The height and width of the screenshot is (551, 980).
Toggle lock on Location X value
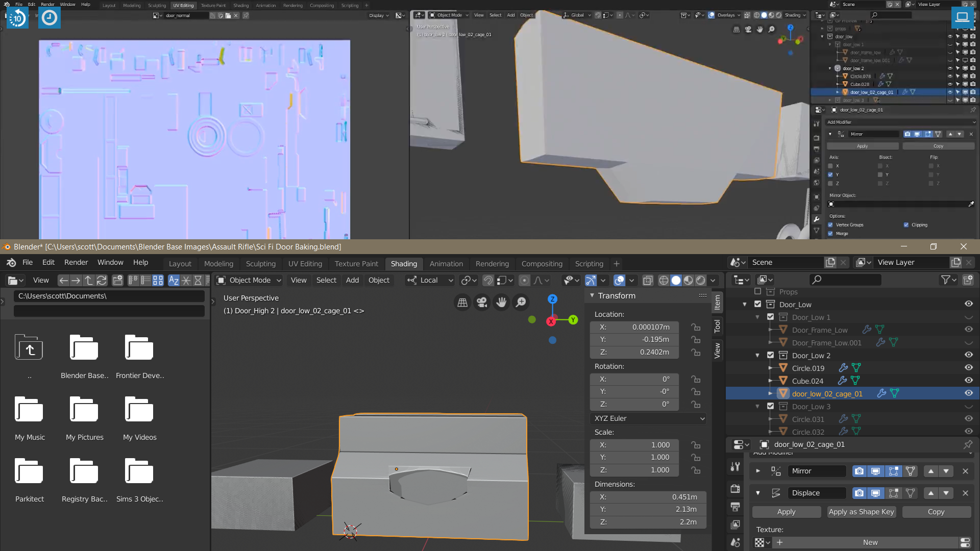696,327
